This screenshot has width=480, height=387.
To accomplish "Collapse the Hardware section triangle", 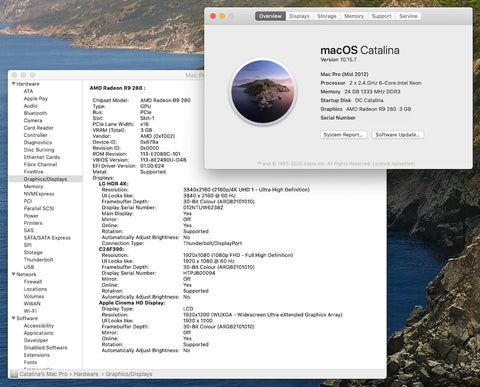I will [x=14, y=84].
